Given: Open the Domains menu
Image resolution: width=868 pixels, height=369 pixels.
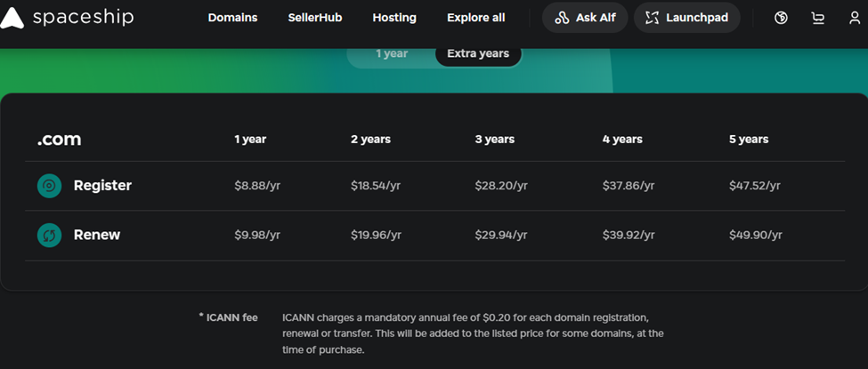Looking at the screenshot, I should pos(232,18).
